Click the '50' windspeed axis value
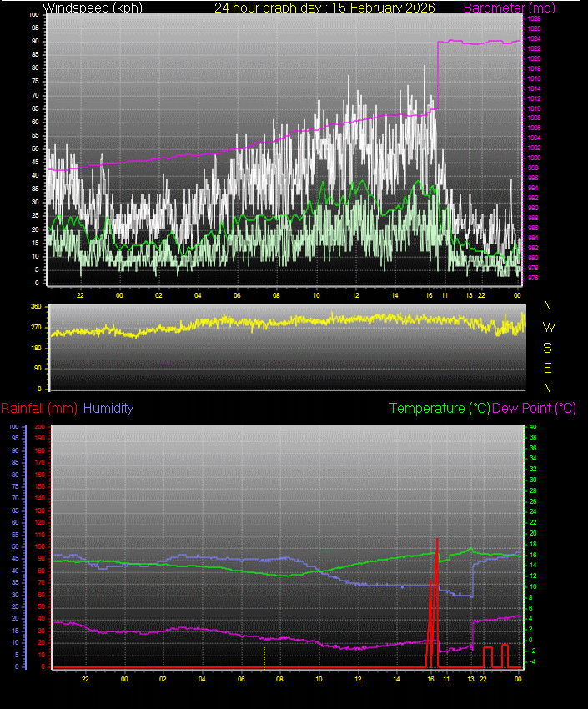 35,148
